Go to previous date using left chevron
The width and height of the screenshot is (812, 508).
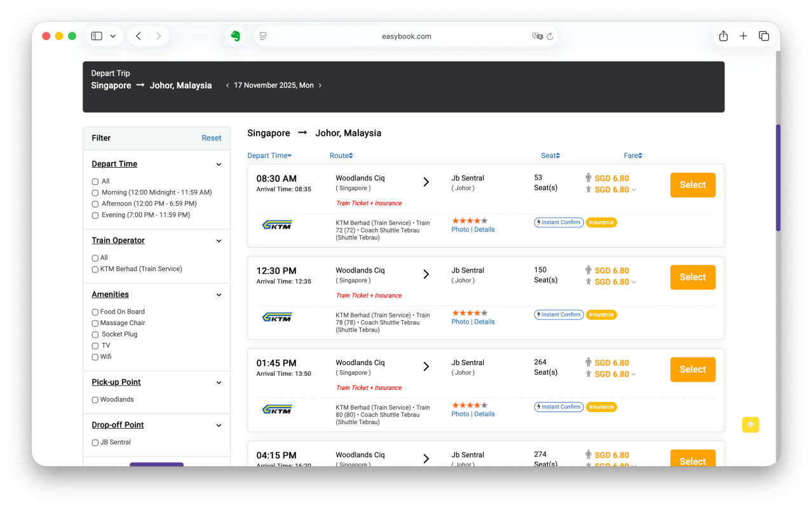[x=227, y=86]
